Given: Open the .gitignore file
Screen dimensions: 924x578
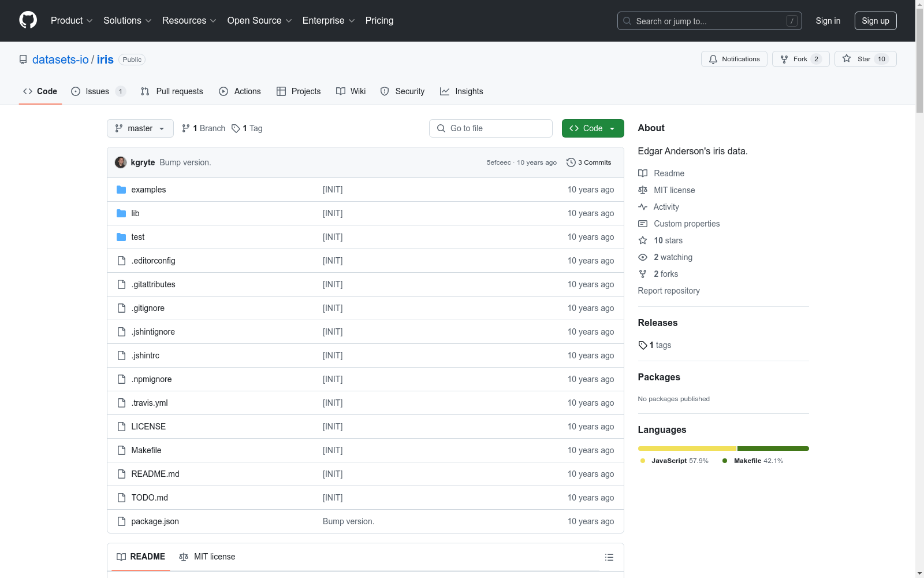Looking at the screenshot, I should click(x=148, y=308).
